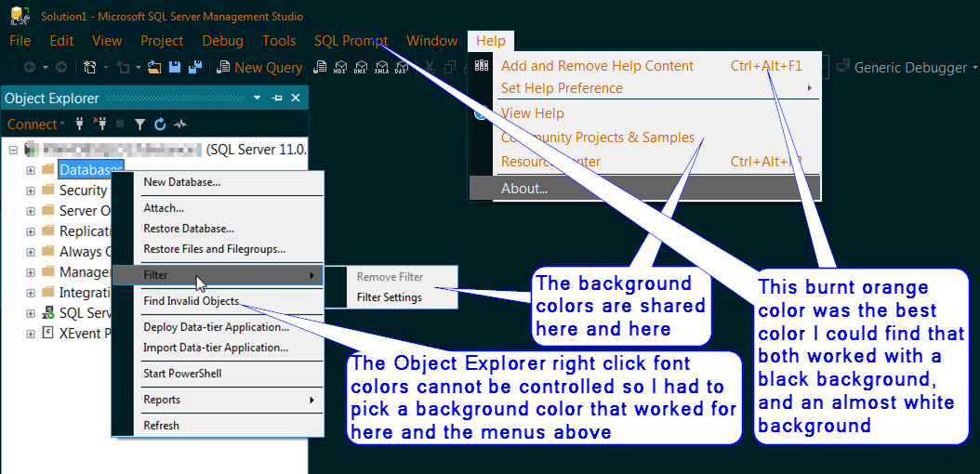
Task: Open the Generic Debugger dropdown
Action: point(975,68)
